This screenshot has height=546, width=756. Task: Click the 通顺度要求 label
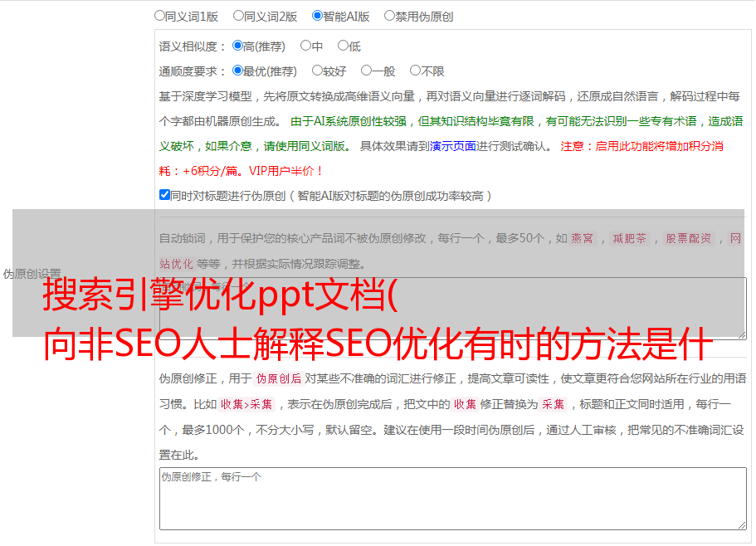pyautogui.click(x=193, y=71)
